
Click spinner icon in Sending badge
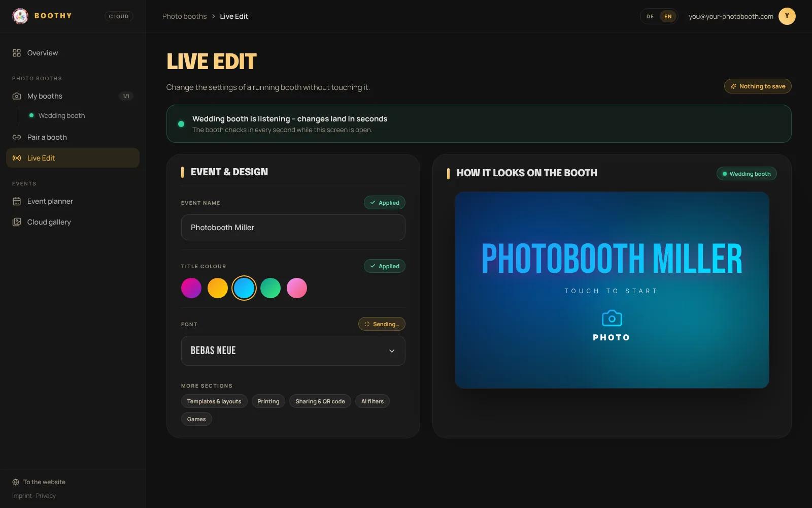[367, 324]
